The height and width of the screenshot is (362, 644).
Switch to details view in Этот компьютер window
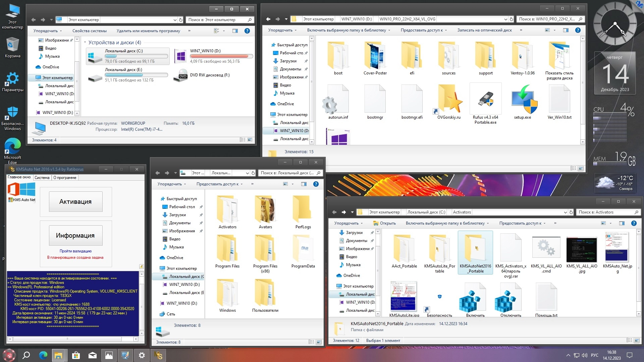pyautogui.click(x=243, y=140)
